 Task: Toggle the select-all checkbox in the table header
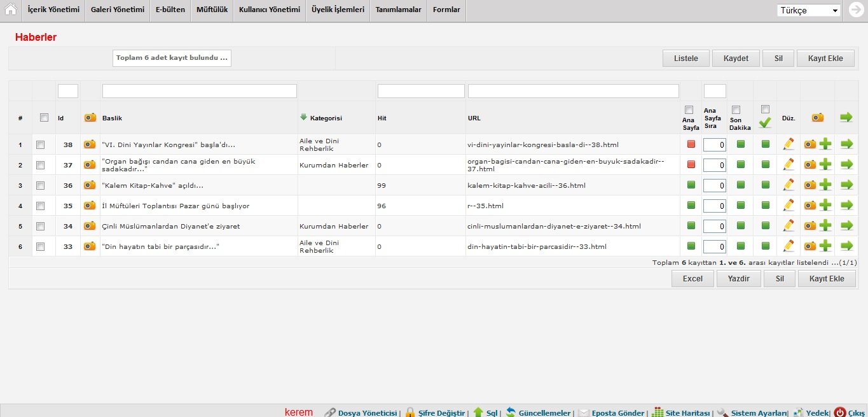(x=44, y=117)
